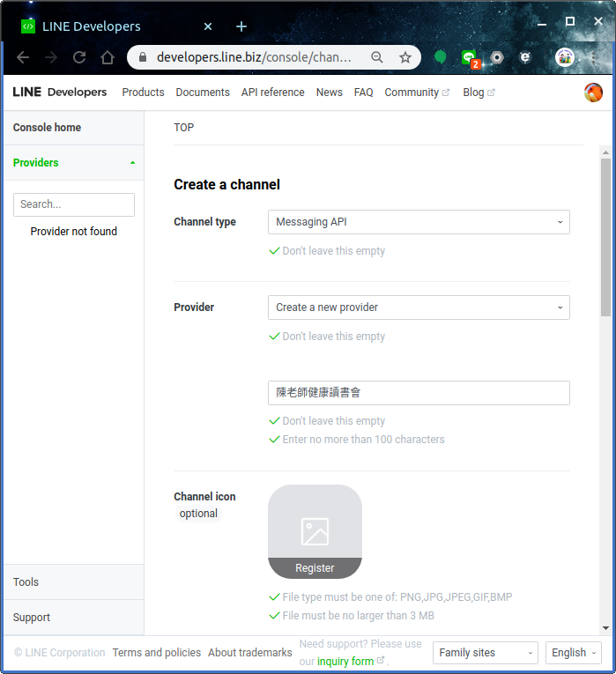Open the zoom magnifier in address bar
Image resolution: width=616 pixels, height=674 pixels.
pyautogui.click(x=377, y=57)
